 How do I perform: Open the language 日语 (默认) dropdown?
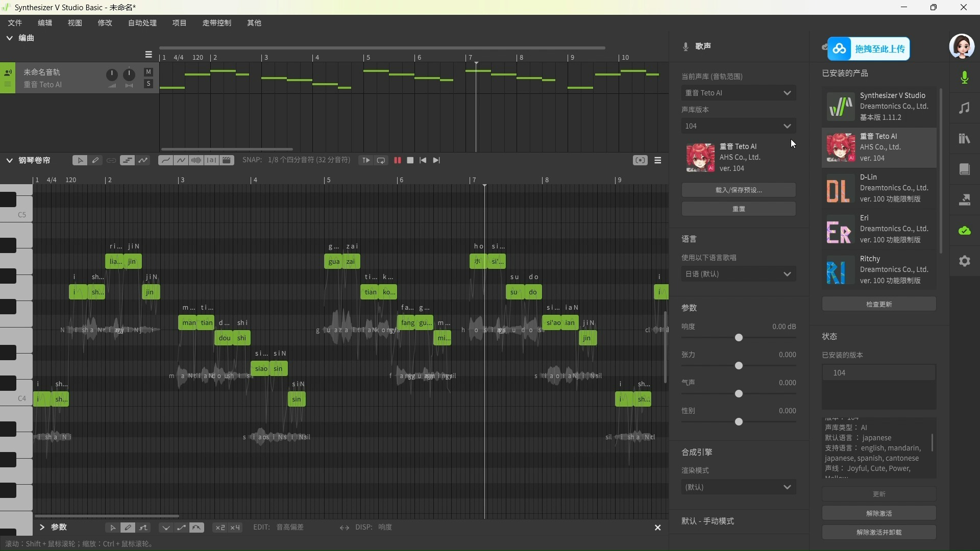tap(739, 274)
